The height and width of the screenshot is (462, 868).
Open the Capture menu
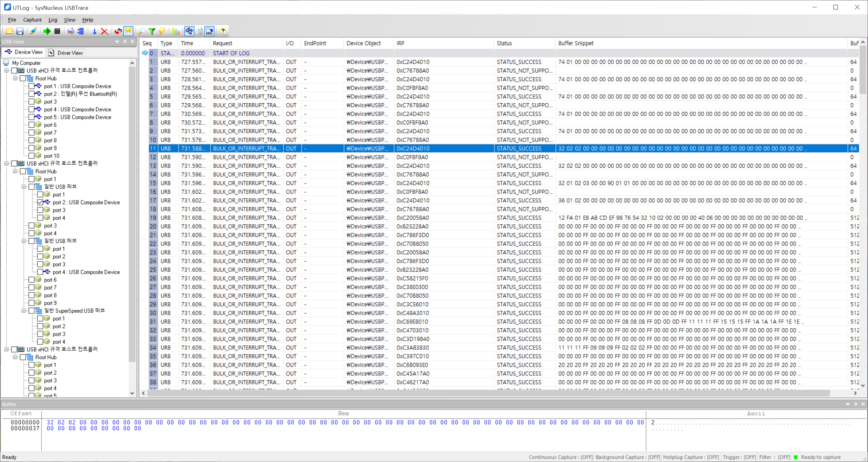point(32,20)
